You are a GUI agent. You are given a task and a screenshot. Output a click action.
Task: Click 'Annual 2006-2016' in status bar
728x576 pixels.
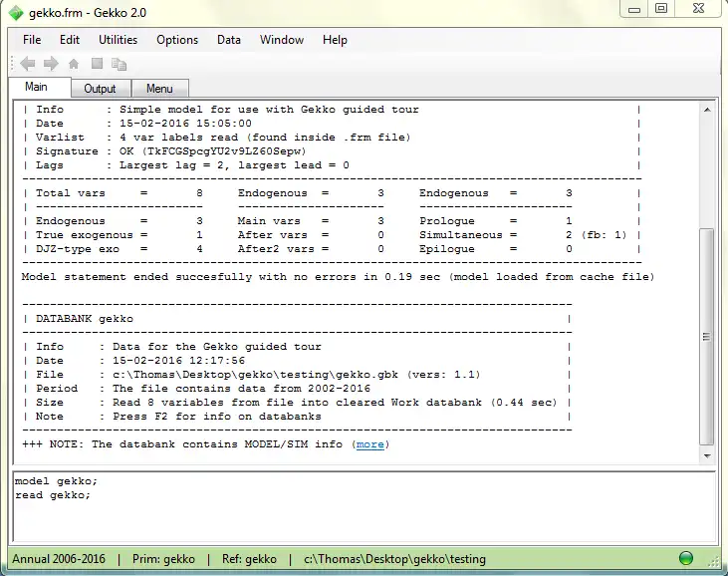[x=59, y=559]
